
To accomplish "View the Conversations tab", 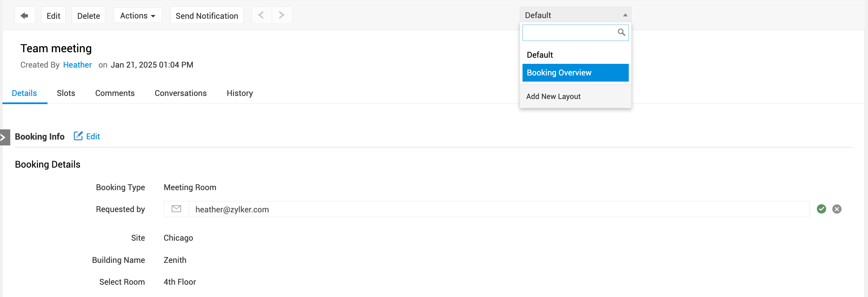I will [x=181, y=93].
